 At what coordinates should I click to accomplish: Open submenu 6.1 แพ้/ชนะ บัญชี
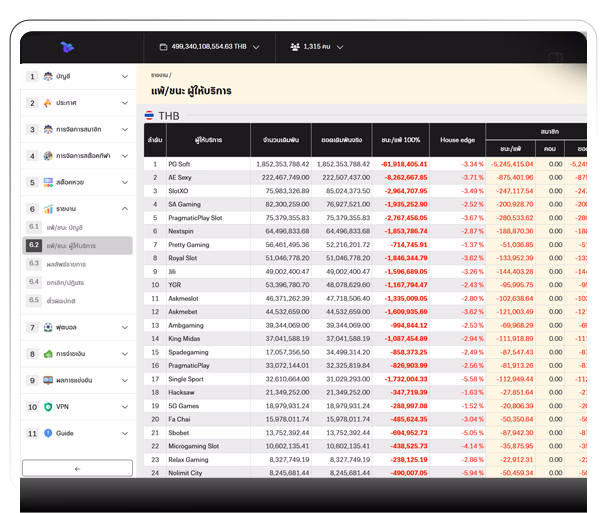point(77,227)
